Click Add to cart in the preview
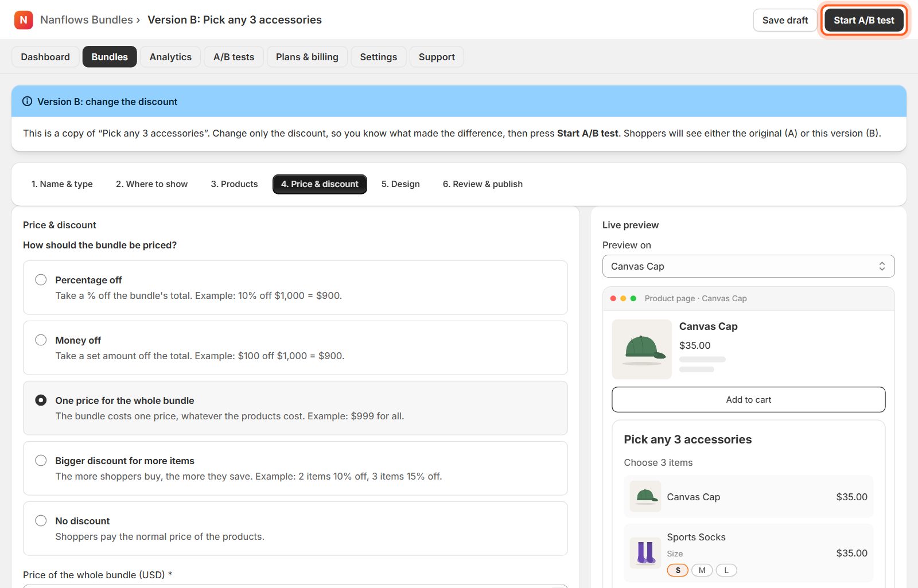918x588 pixels. click(x=749, y=400)
